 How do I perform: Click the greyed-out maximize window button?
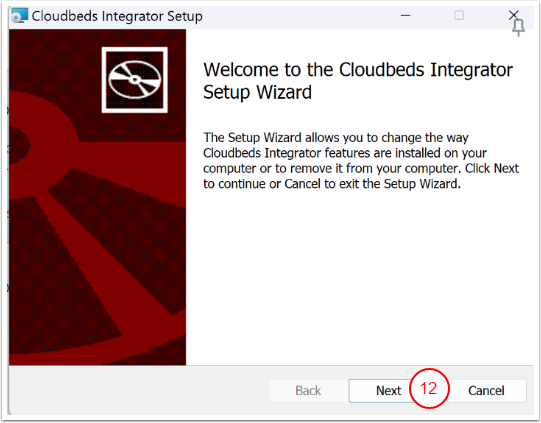click(459, 15)
